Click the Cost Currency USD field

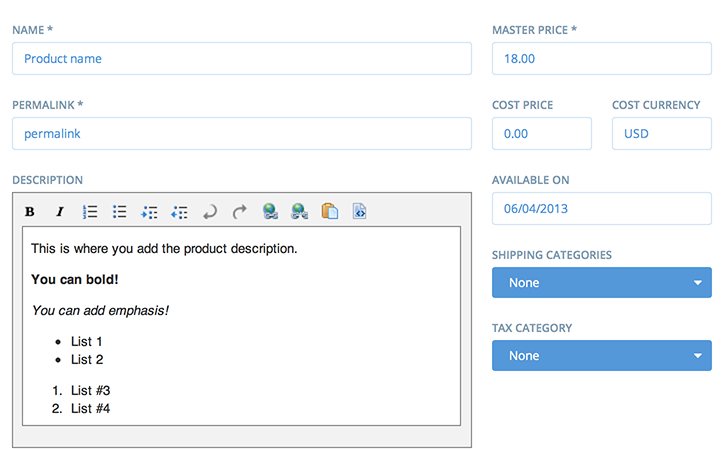(x=662, y=133)
